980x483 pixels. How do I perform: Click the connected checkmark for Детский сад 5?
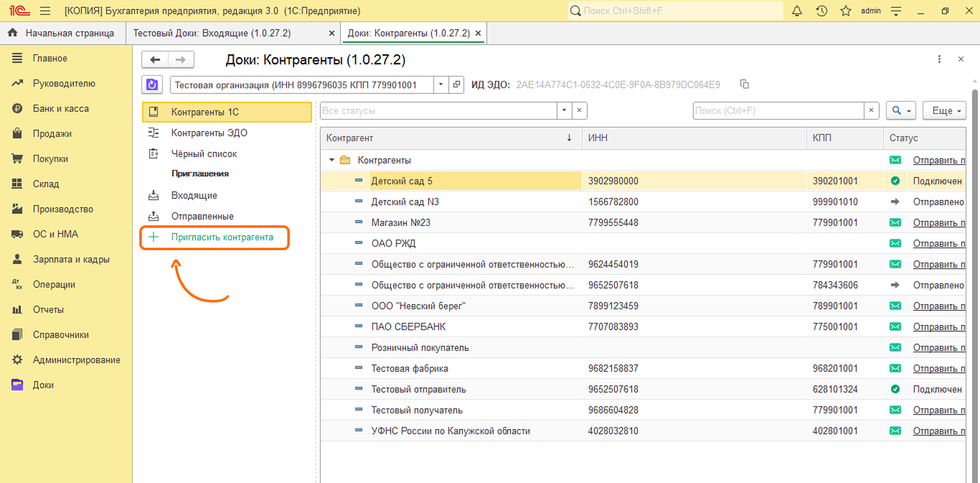[895, 181]
